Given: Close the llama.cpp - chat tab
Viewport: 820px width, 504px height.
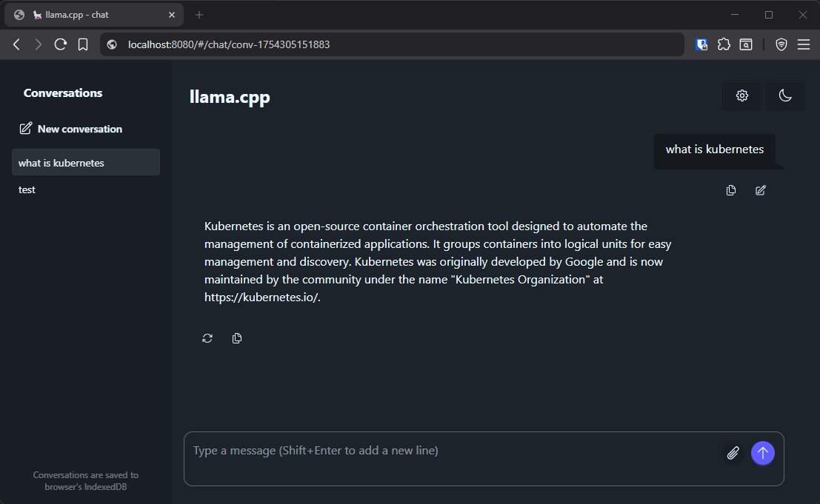Looking at the screenshot, I should [x=172, y=15].
